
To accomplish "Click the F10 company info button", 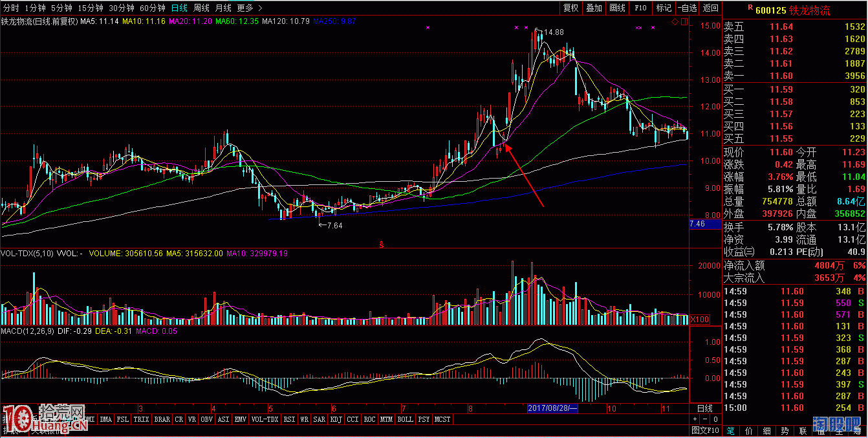I will click(x=640, y=8).
